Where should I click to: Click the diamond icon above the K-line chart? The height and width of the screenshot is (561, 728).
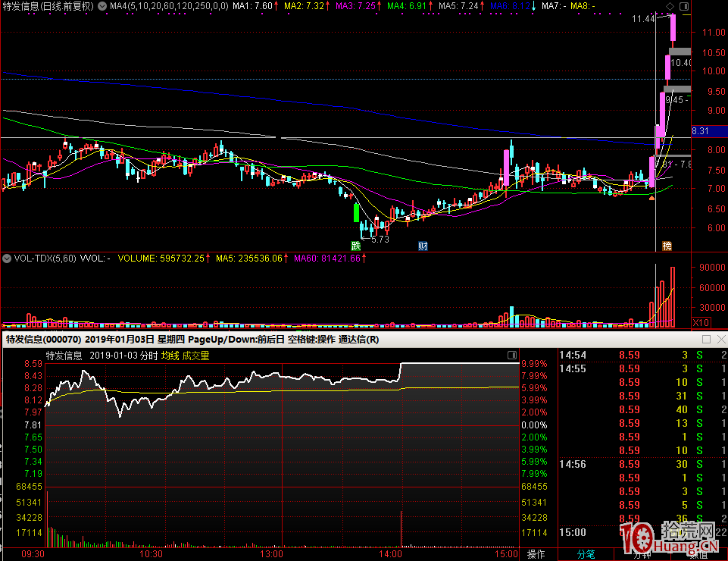(670, 6)
